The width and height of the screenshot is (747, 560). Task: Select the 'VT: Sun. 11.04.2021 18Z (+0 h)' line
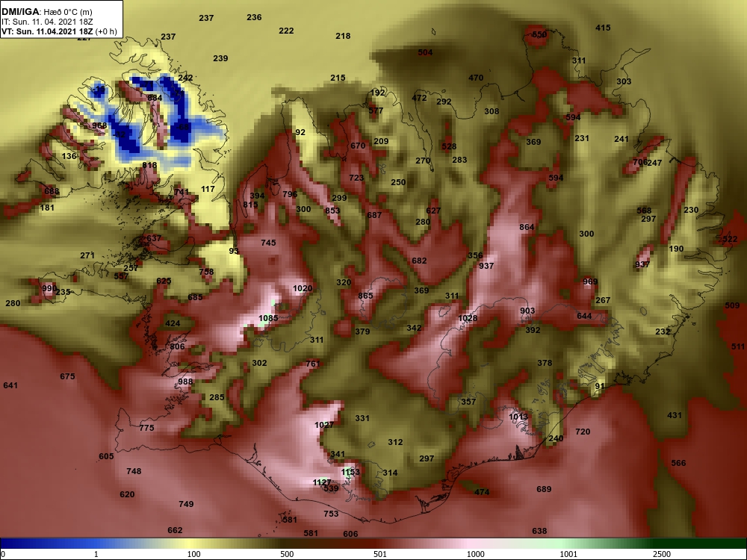click(59, 31)
